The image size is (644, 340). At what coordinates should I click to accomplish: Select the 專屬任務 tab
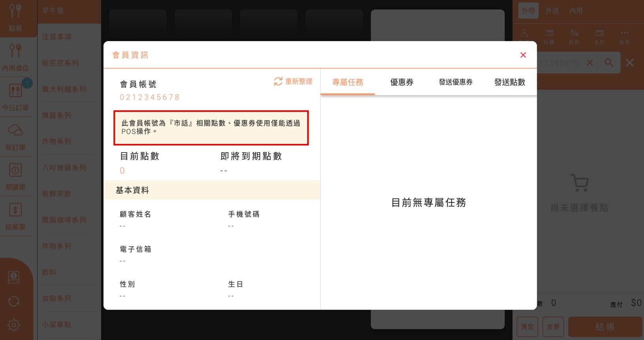(x=347, y=82)
